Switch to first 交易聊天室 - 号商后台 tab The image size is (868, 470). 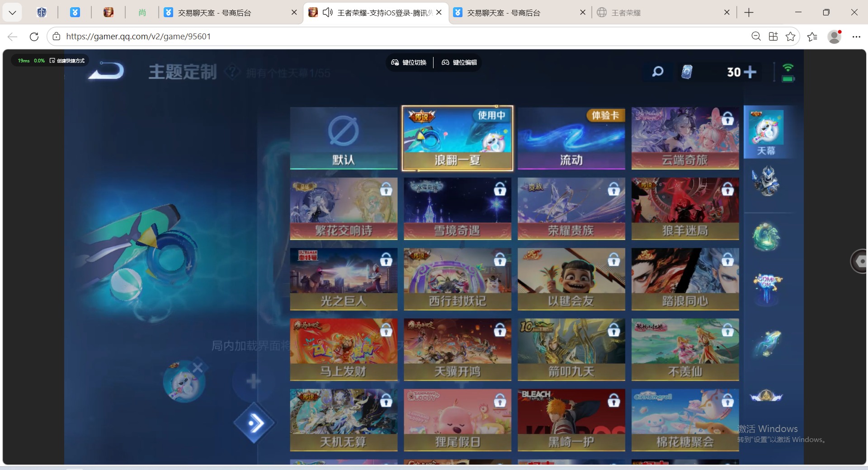click(x=231, y=13)
